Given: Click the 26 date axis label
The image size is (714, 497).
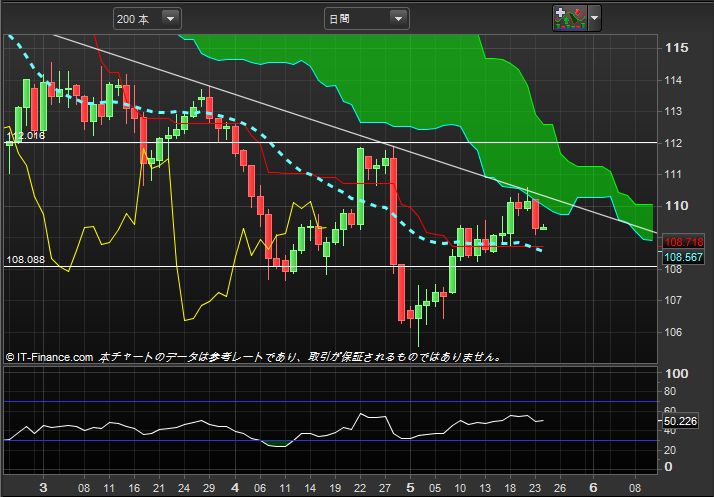Looking at the screenshot, I should (x=560, y=488).
